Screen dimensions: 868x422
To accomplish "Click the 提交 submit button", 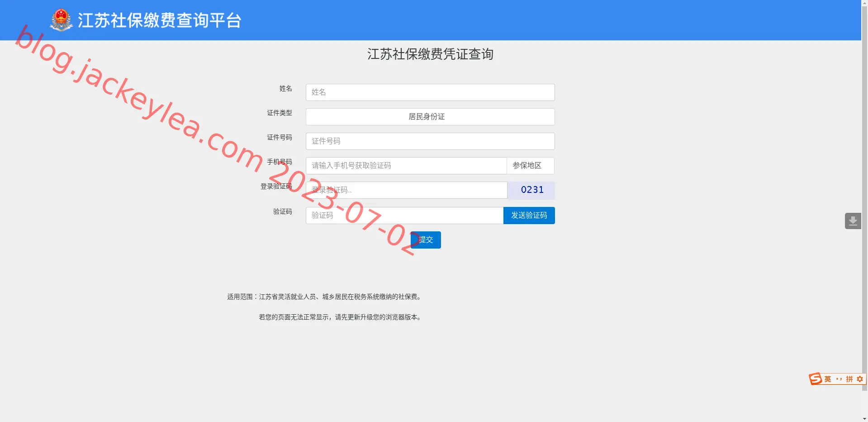I will (426, 240).
